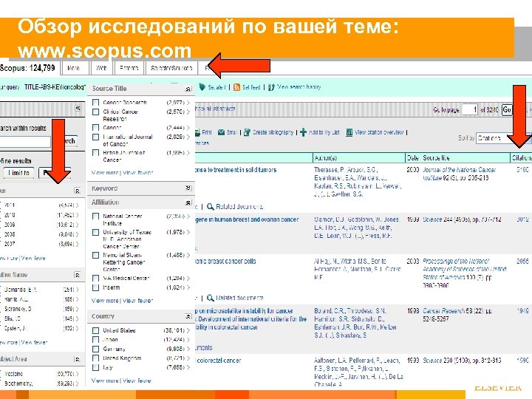This screenshot has width=532, height=399.
Task: Click View more under Country
Action: (x=105, y=381)
